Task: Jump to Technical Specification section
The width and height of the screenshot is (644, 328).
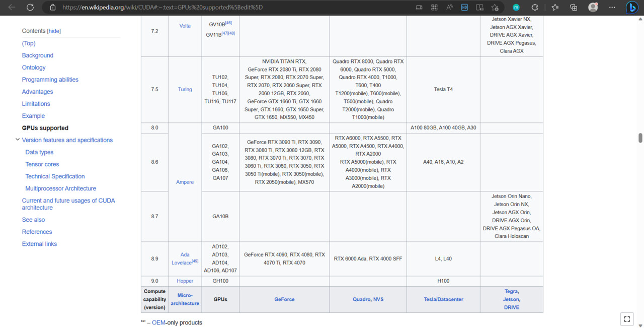Action: (55, 176)
